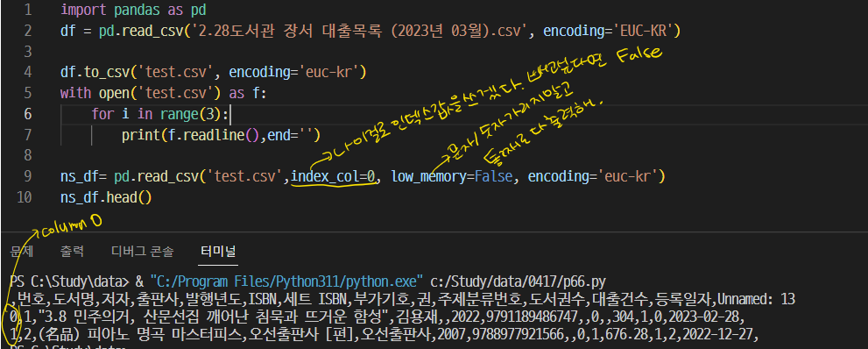This screenshot has height=349, width=868.
Task: Click encoding='EUC-KR' on line 2
Action: 611,31
